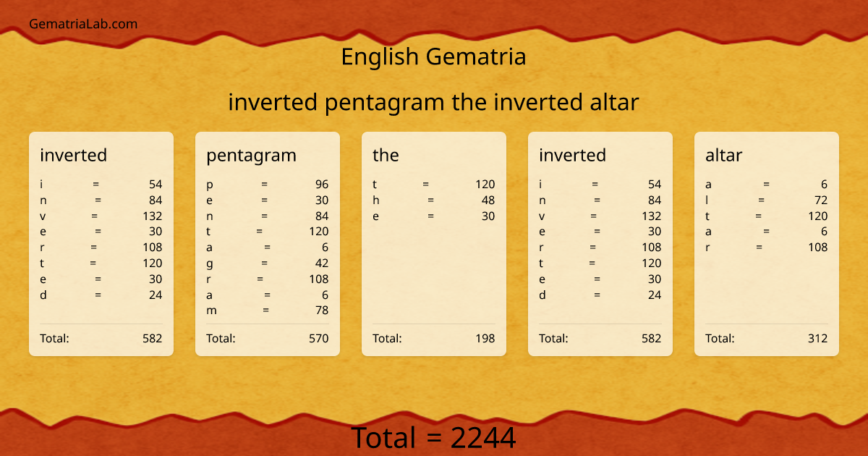
Task: Click the 'the' card title
Action: pos(386,155)
